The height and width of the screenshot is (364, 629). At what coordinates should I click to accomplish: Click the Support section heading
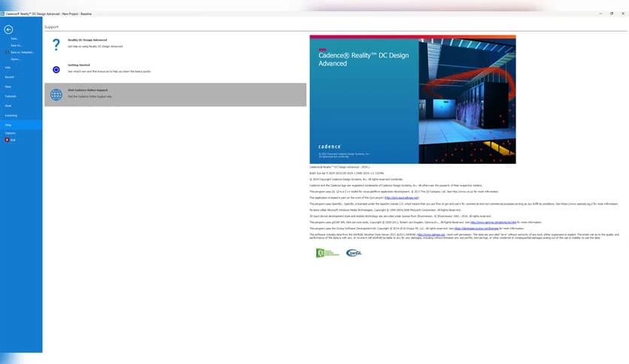click(x=51, y=27)
